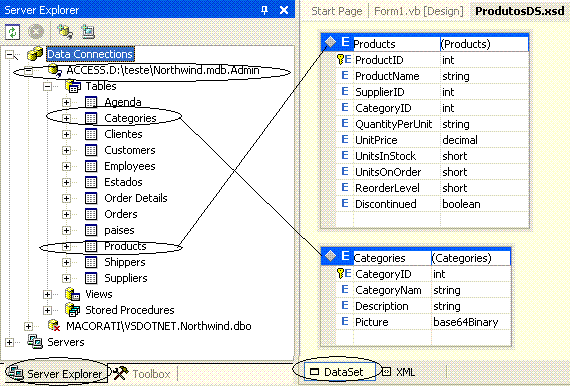
Task: Select the CategoryNam field row
Action: [424, 290]
